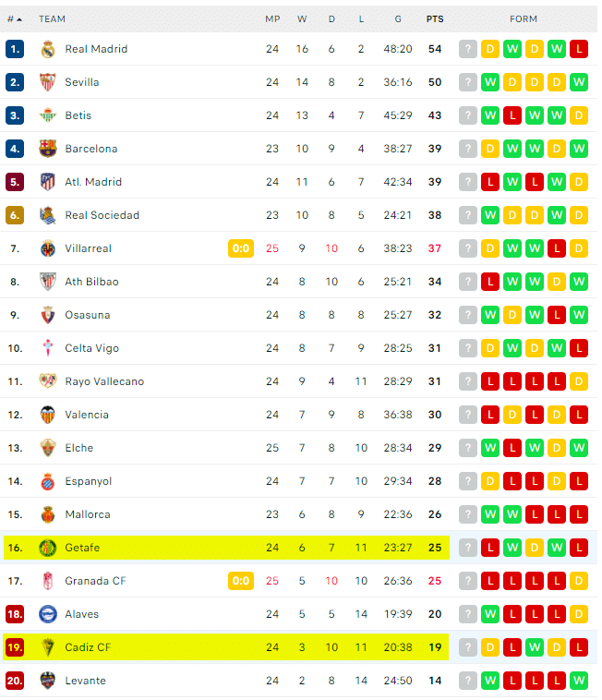Click the Getafe team crest
The height and width of the screenshot is (700, 602).
(48, 548)
